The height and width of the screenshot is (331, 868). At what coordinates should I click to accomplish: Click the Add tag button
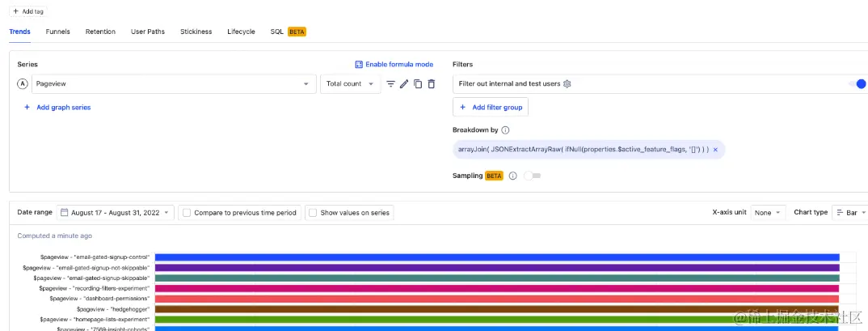(x=29, y=11)
